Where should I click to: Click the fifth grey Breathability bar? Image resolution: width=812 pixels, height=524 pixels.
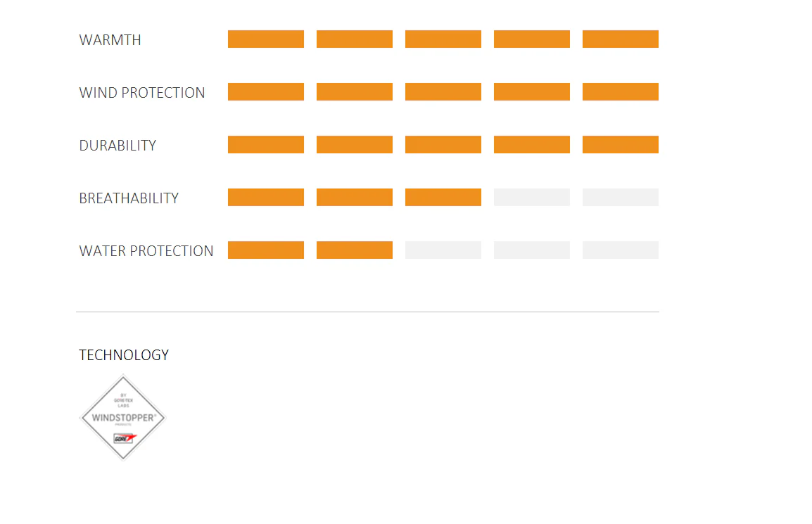point(621,197)
